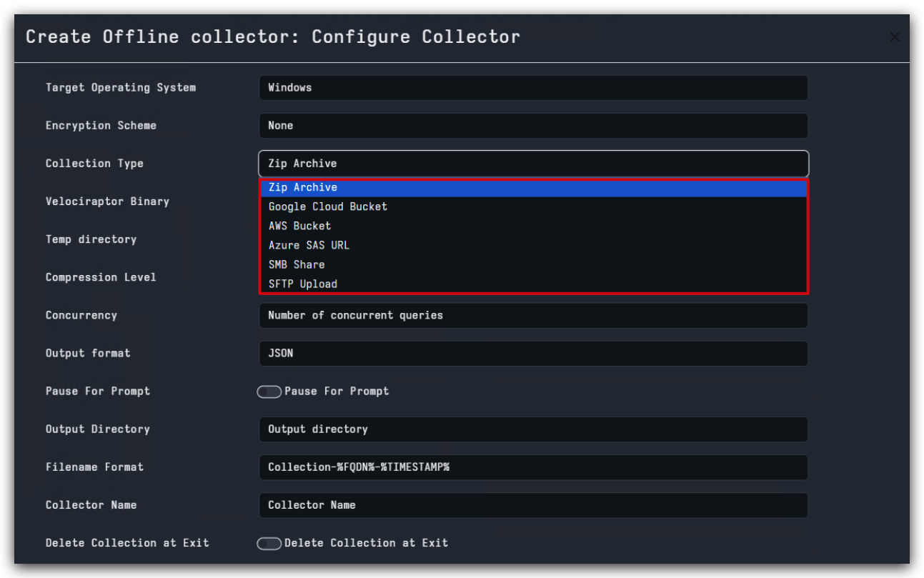The height and width of the screenshot is (578, 924).
Task: Click the Temp directory label
Action: (x=91, y=239)
